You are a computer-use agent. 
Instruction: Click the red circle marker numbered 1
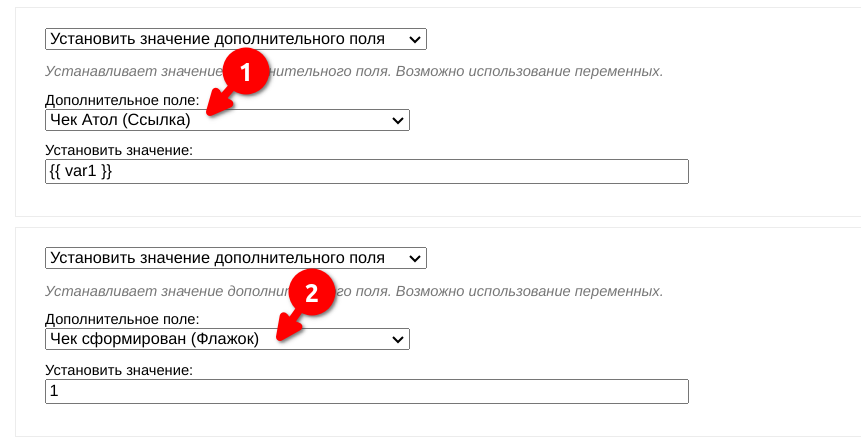click(x=245, y=72)
